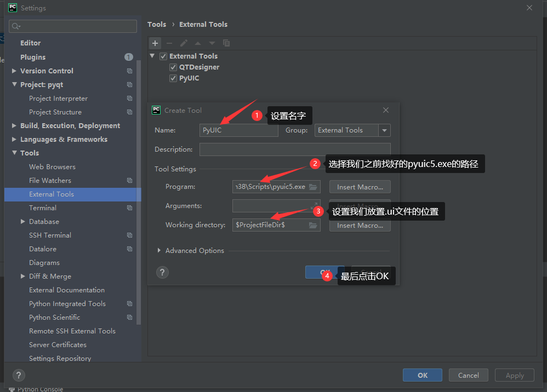Image resolution: width=547 pixels, height=392 pixels.
Task: Collapse Tools settings section
Action: point(14,153)
